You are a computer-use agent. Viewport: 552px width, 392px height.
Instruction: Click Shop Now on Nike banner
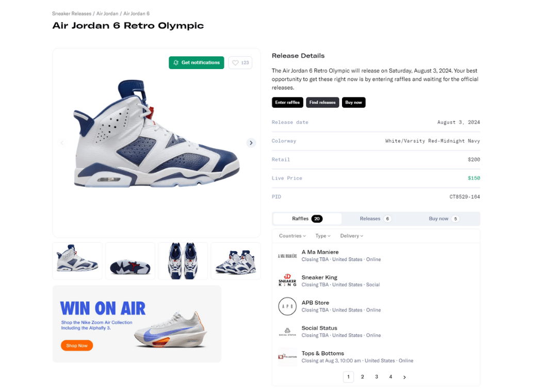coord(76,346)
